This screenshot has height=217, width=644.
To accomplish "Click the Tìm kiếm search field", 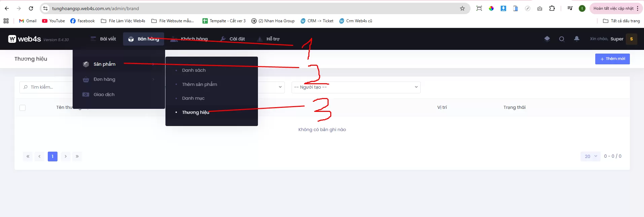I will pos(47,87).
